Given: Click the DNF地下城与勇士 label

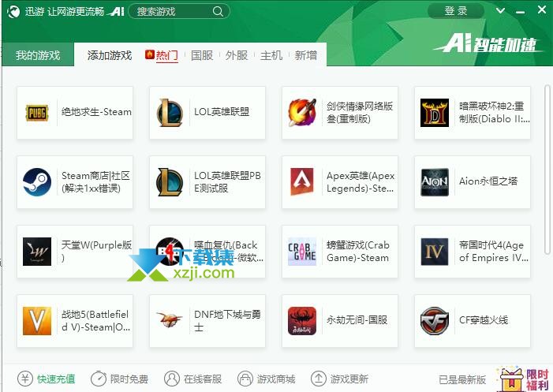Looking at the screenshot, I should [227, 321].
